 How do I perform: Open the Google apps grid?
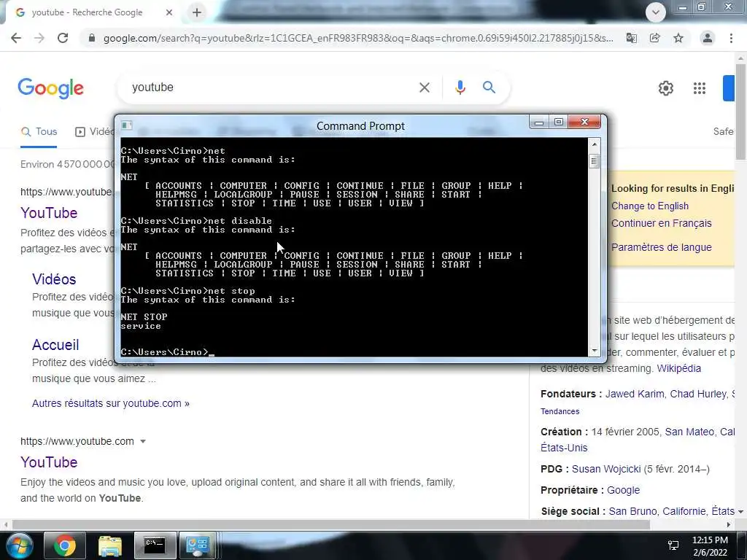coord(700,88)
